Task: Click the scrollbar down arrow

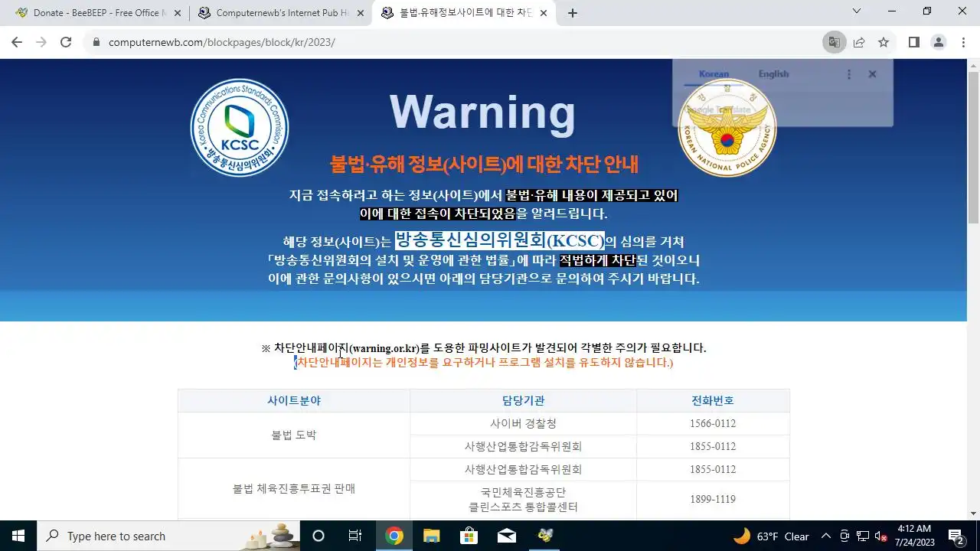Action: (x=973, y=514)
